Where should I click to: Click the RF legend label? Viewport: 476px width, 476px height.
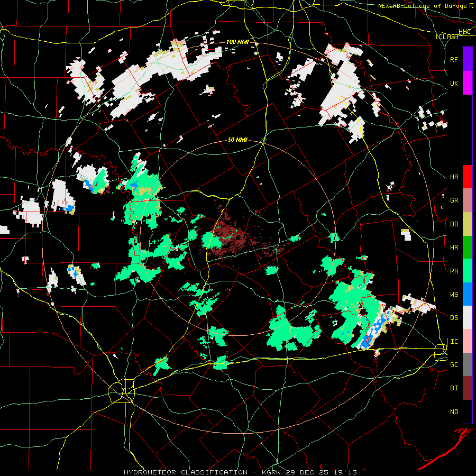(454, 59)
